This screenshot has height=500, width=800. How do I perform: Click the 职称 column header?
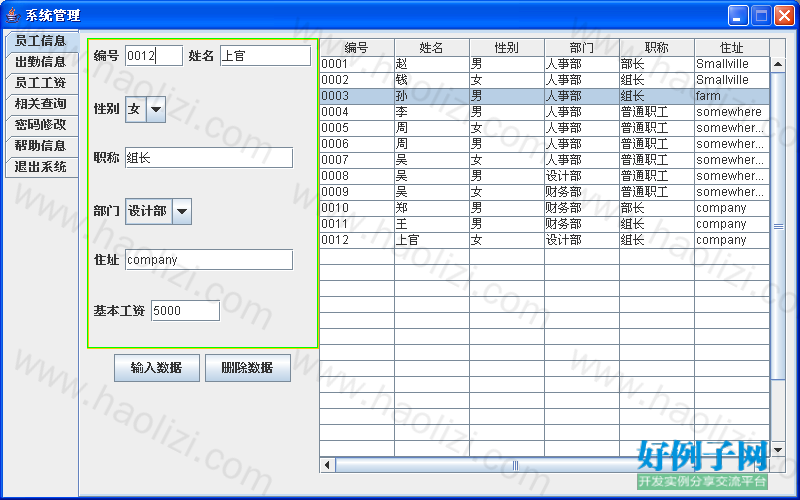[x=657, y=48]
